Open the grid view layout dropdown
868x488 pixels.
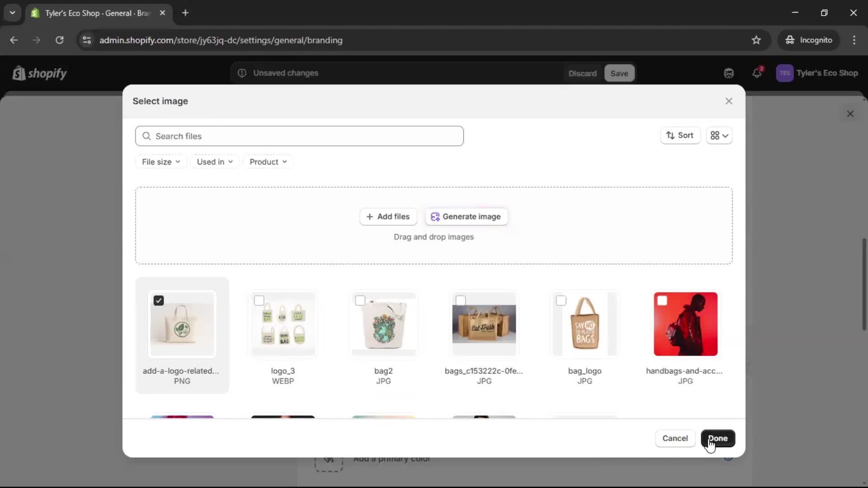click(719, 136)
